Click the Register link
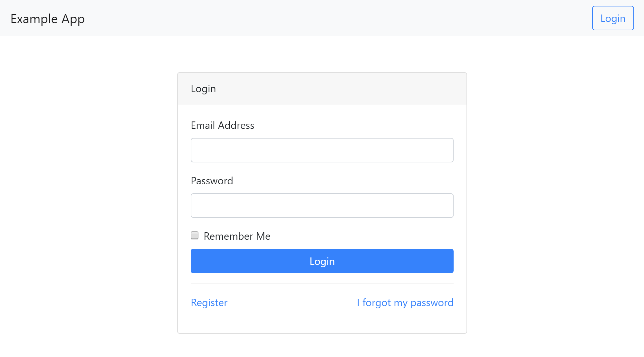 point(209,302)
